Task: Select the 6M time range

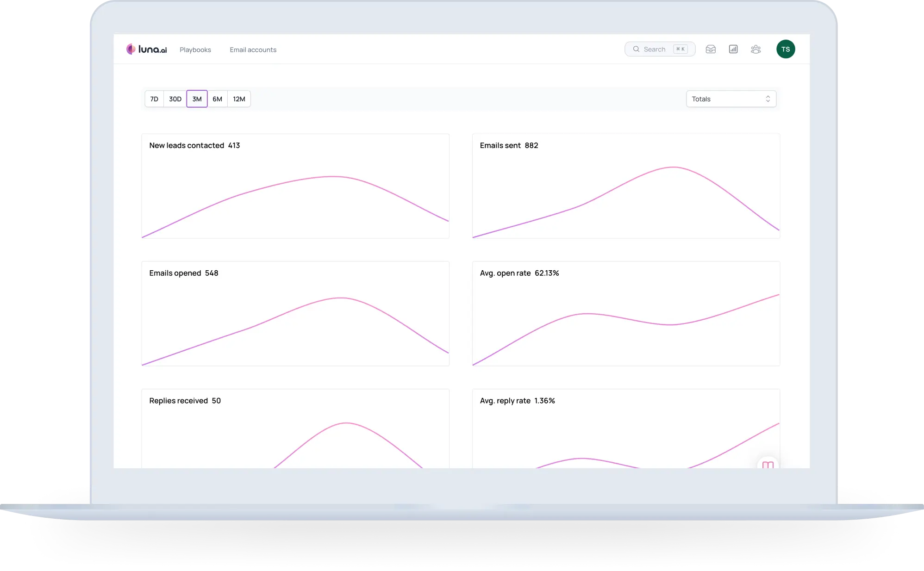Action: click(217, 99)
